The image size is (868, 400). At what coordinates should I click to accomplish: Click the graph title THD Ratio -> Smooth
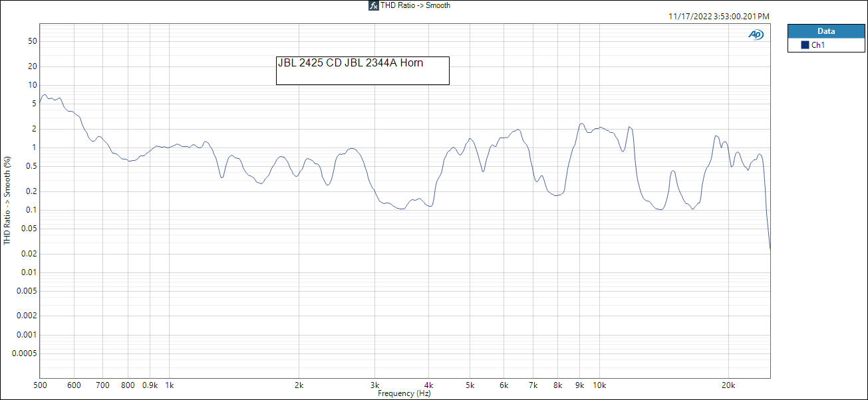(415, 5)
